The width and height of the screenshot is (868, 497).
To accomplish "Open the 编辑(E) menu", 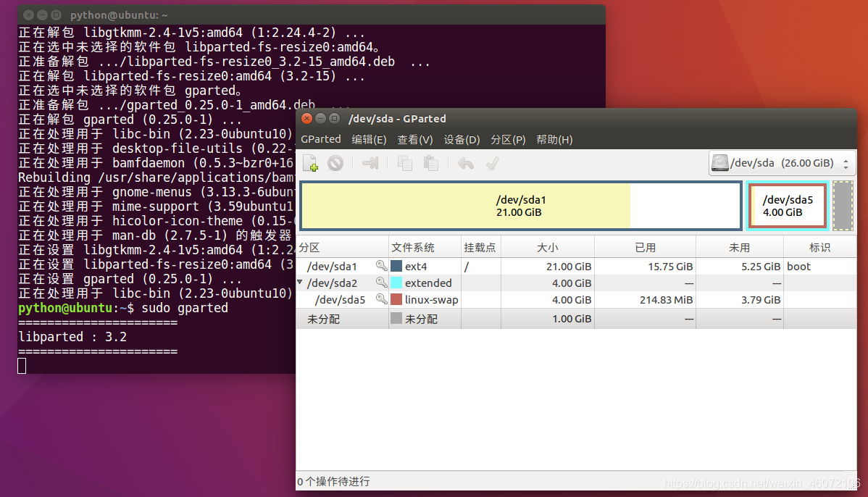I will tap(369, 140).
